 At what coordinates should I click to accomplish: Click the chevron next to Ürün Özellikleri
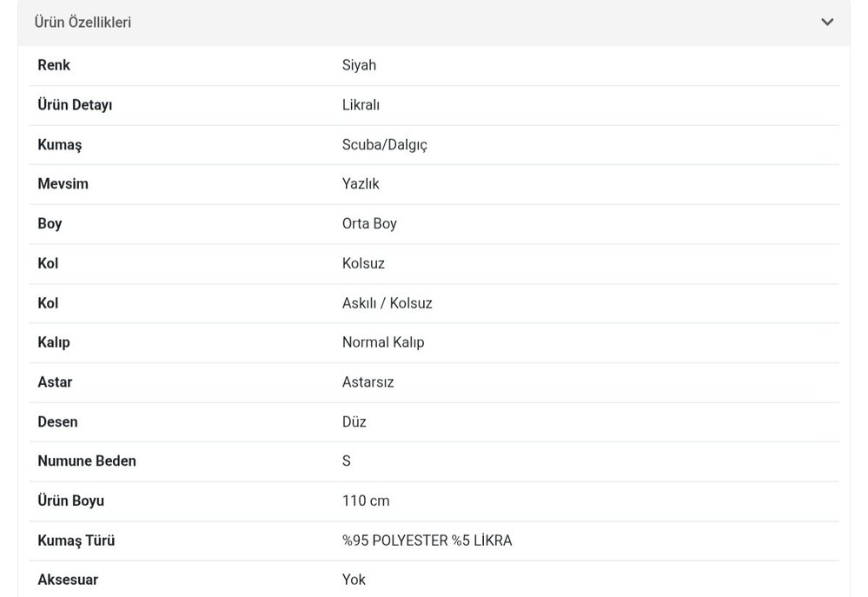827,22
